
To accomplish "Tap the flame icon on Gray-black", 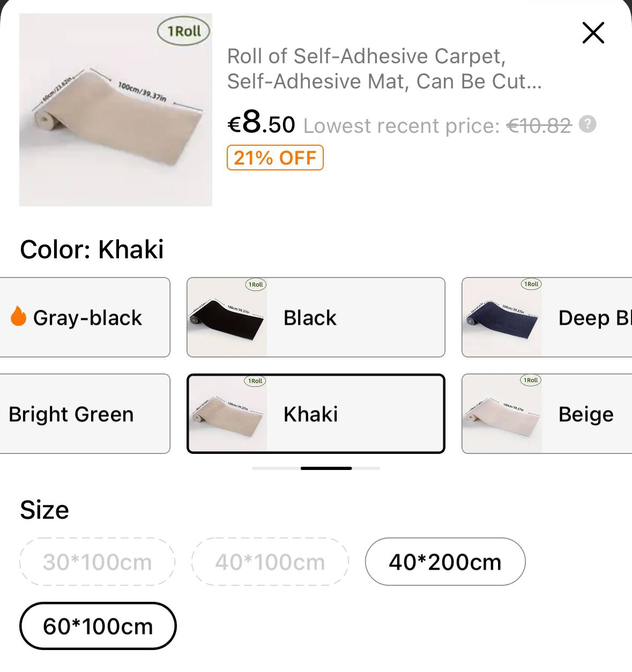I will click(x=18, y=317).
